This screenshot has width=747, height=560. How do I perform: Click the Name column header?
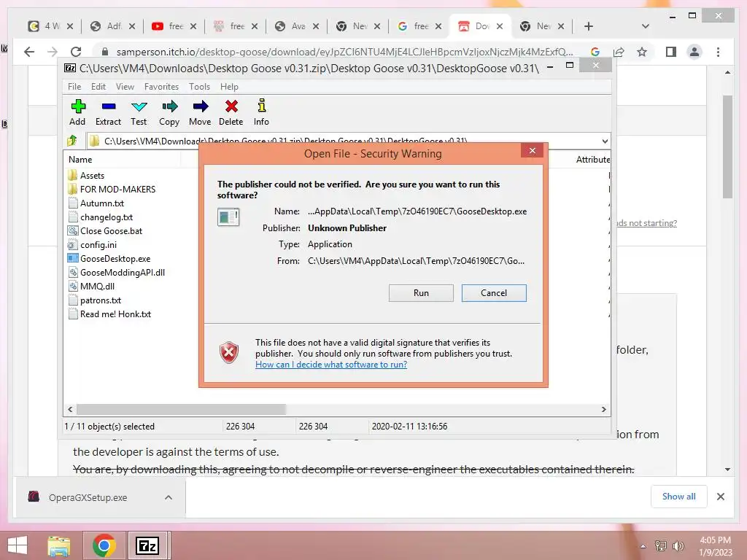pyautogui.click(x=80, y=160)
